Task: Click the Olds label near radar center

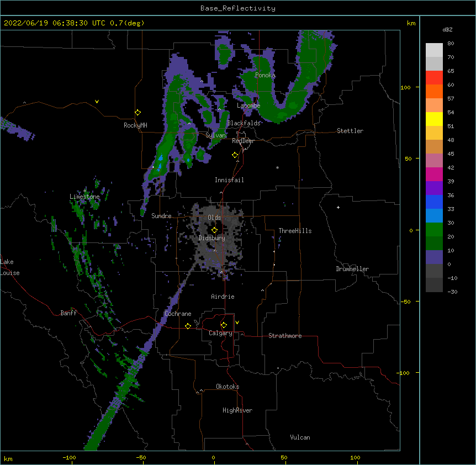Action: click(214, 218)
